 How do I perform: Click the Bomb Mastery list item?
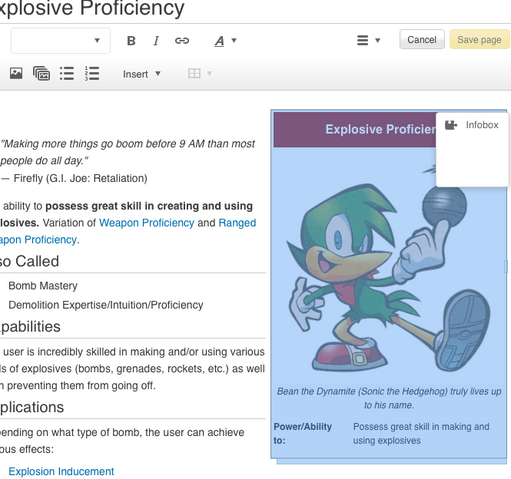click(x=43, y=286)
